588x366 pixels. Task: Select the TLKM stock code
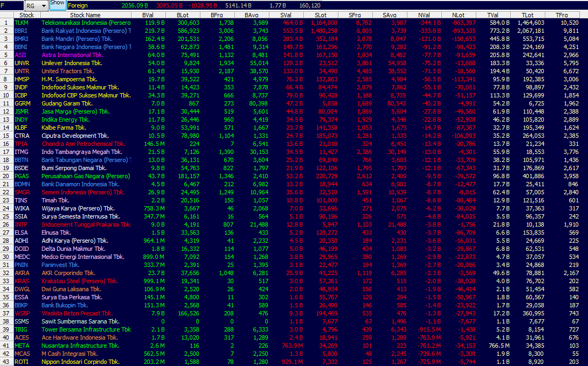point(22,23)
